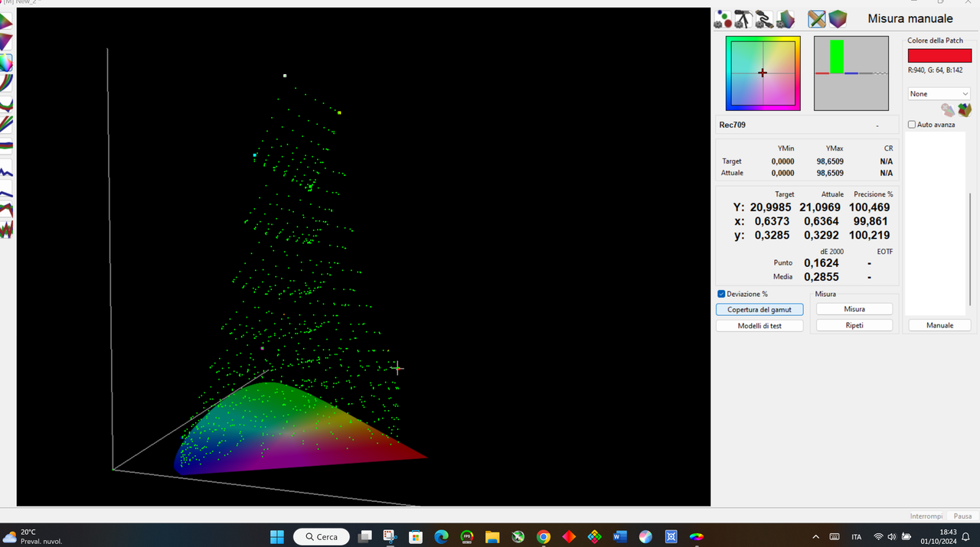Click the dE 2000 Punto value 0,1624
980x547 pixels.
click(821, 262)
